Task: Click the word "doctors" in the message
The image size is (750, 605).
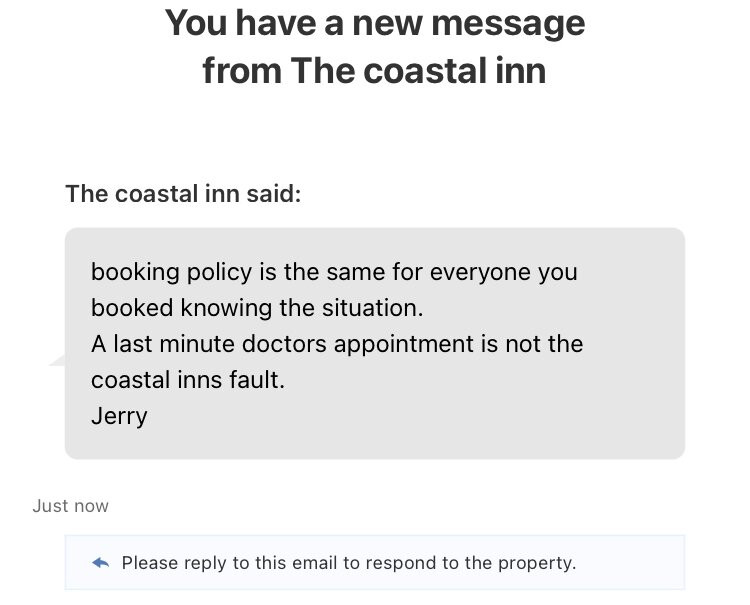Action: pyautogui.click(x=284, y=344)
